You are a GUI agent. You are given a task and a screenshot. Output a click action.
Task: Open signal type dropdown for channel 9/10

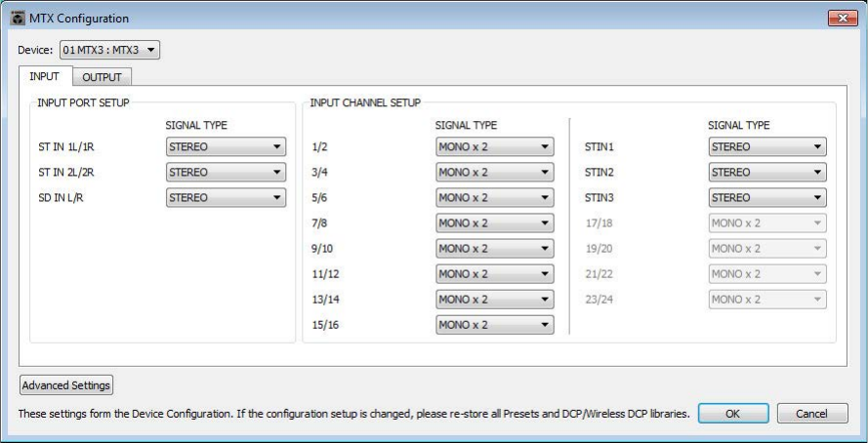click(495, 248)
